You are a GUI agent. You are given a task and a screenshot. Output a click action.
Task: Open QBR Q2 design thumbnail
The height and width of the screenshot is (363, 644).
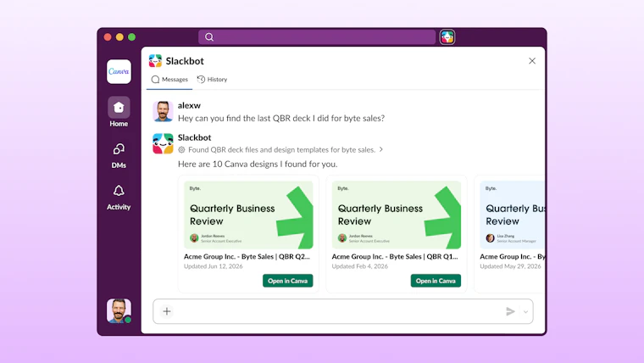pyautogui.click(x=248, y=215)
